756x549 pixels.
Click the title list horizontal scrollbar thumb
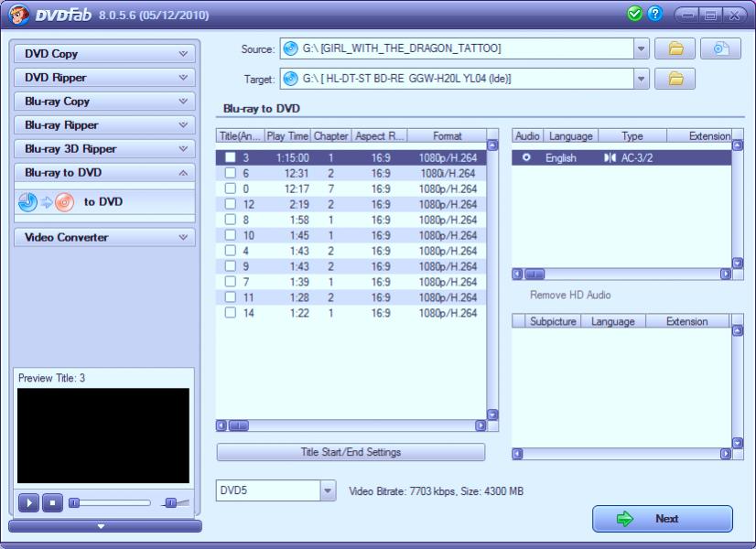239,425
